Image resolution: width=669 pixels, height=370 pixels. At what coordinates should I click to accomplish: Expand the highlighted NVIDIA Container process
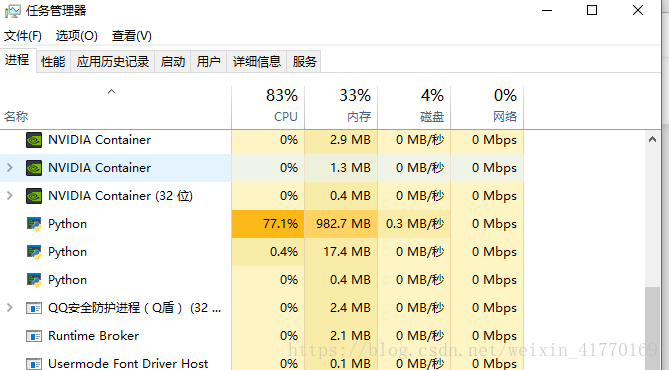(10, 168)
